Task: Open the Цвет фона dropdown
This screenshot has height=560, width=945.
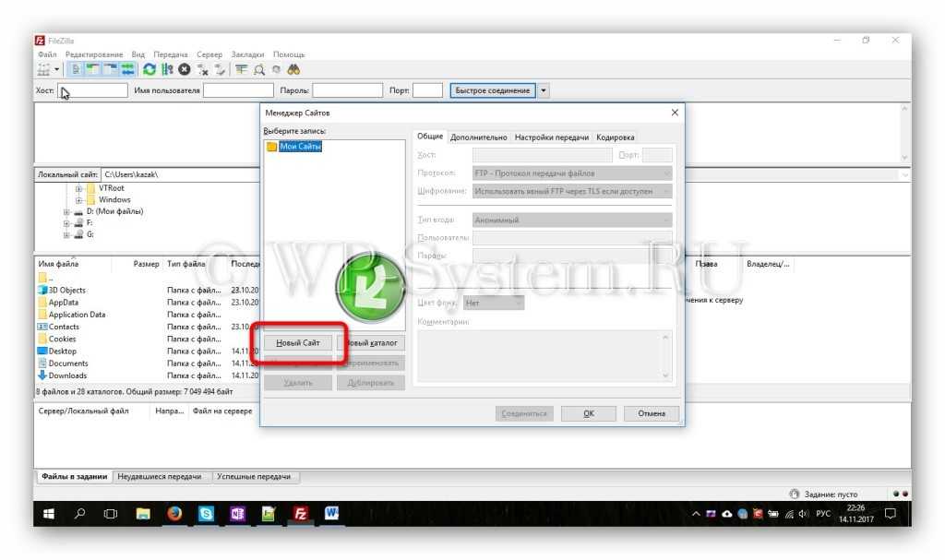Action: pyautogui.click(x=494, y=303)
